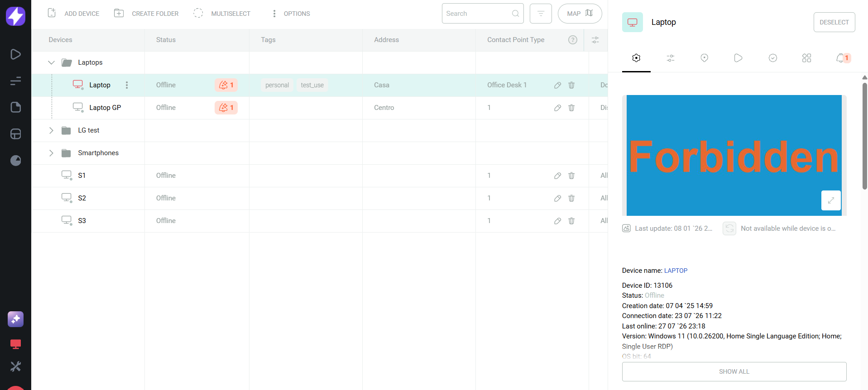
Task: Collapse the Laptops folder
Action: (51, 62)
